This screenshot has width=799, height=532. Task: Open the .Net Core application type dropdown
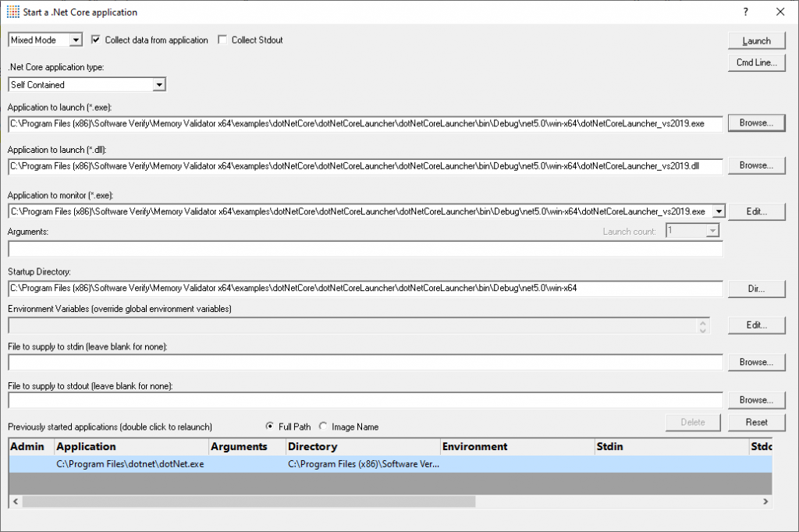pyautogui.click(x=160, y=84)
